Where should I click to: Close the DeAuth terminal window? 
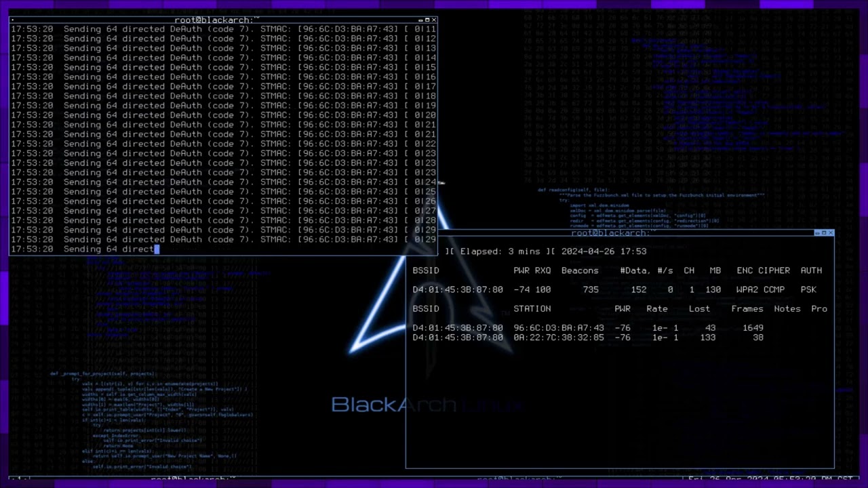coord(434,20)
